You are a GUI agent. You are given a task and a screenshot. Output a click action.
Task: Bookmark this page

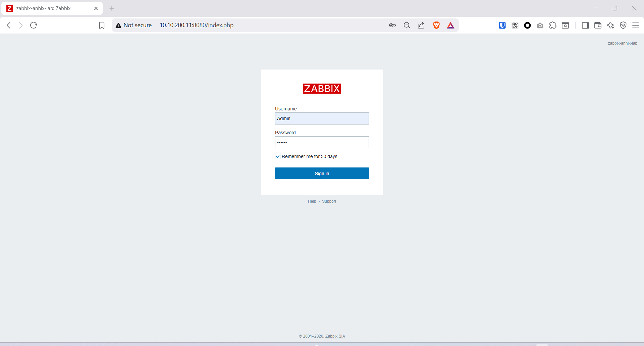pos(102,25)
